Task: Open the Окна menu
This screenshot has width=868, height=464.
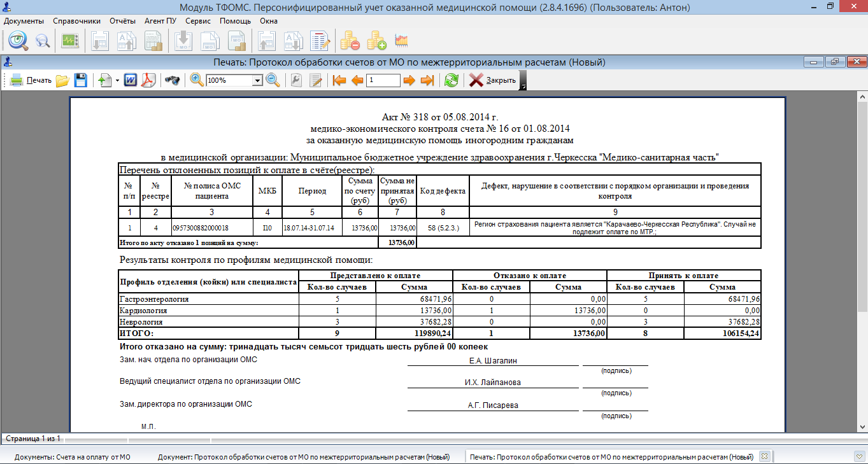Action: pyautogui.click(x=269, y=21)
